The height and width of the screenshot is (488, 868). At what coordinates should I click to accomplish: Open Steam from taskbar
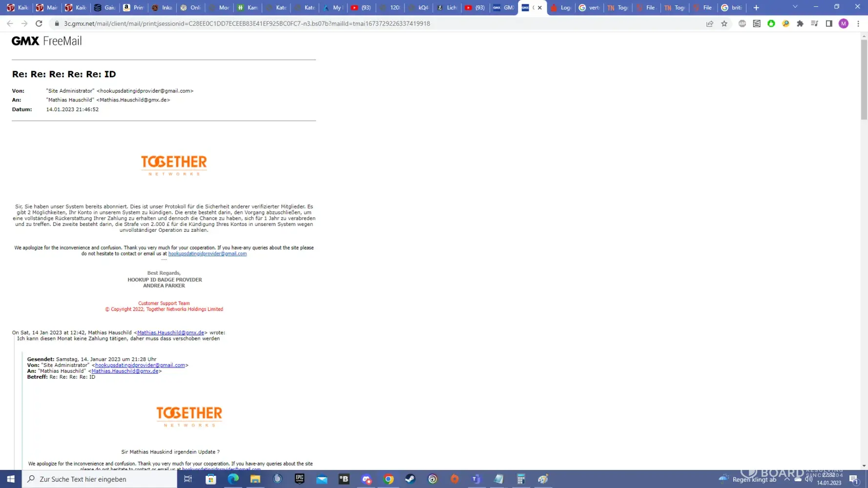pyautogui.click(x=411, y=479)
